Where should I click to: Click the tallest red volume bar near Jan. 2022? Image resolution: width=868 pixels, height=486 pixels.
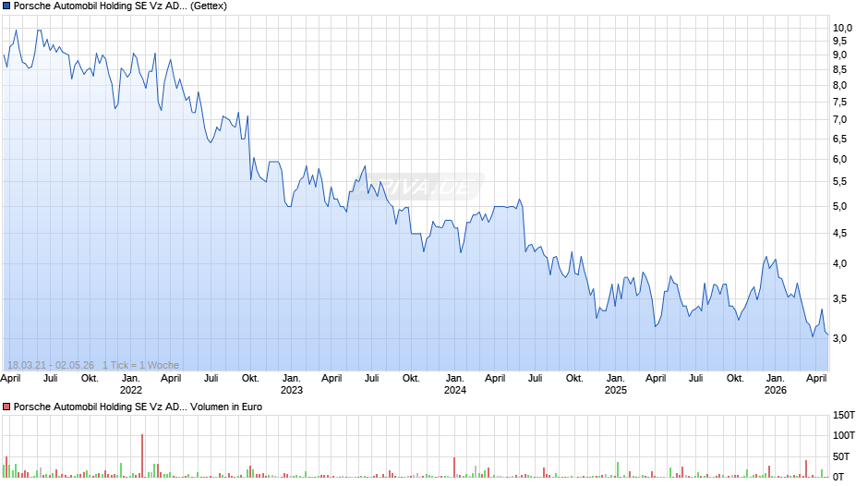pos(142,456)
